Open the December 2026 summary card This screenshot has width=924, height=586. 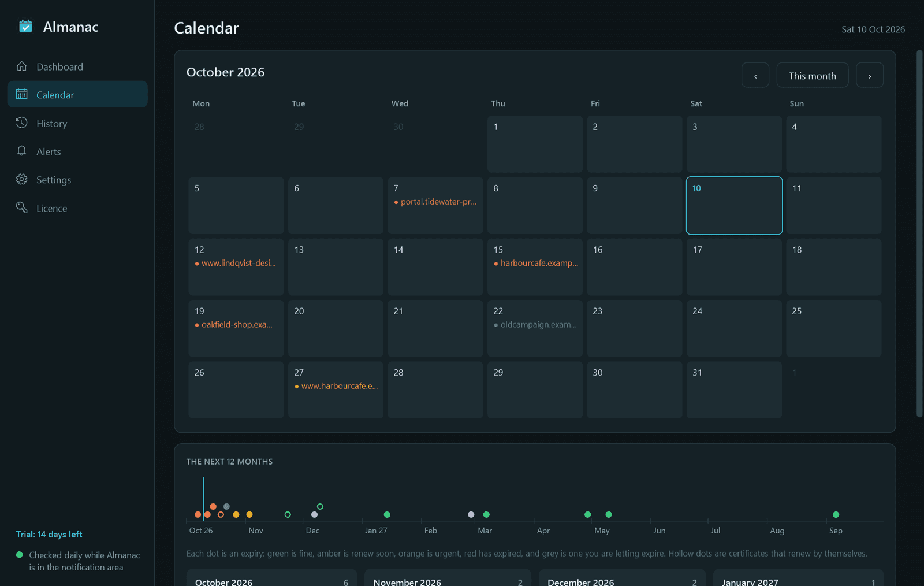[622, 578]
